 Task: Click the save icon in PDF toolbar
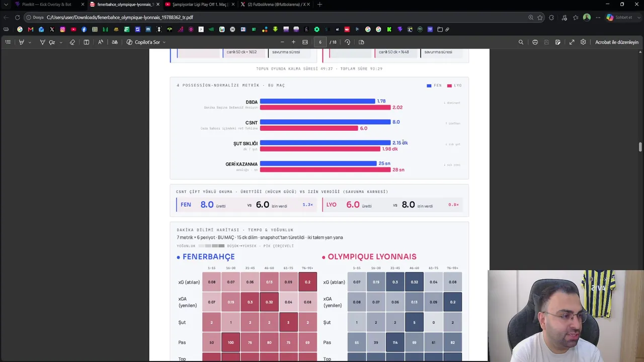tap(546, 42)
